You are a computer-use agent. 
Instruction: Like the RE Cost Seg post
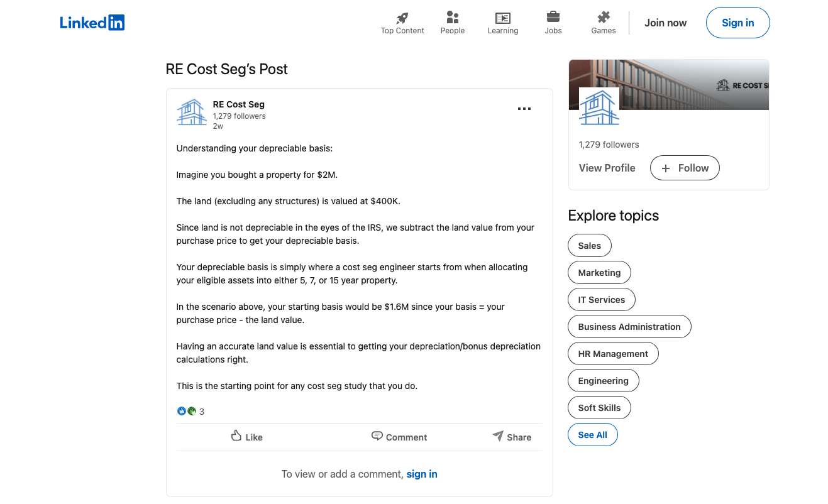(247, 437)
